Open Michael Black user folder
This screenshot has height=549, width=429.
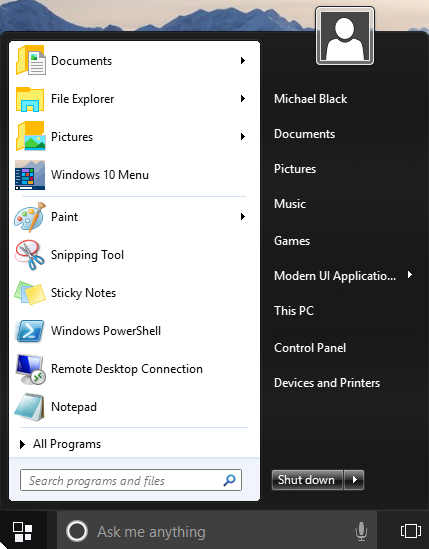[311, 99]
